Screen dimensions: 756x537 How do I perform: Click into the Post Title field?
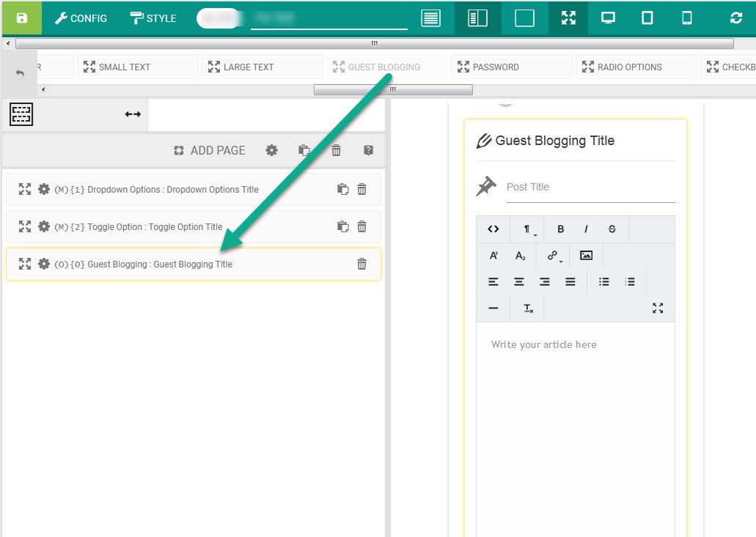tap(590, 187)
